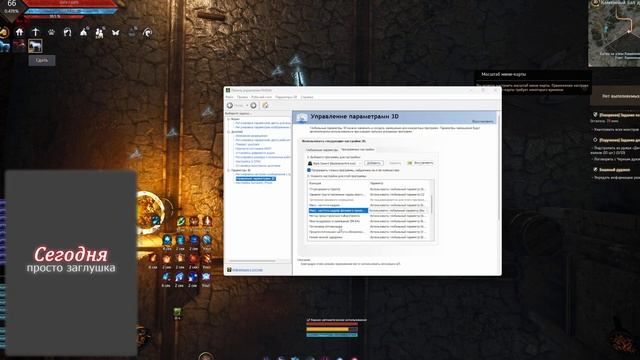
Task: Select the white horse portrait
Action: (35, 46)
